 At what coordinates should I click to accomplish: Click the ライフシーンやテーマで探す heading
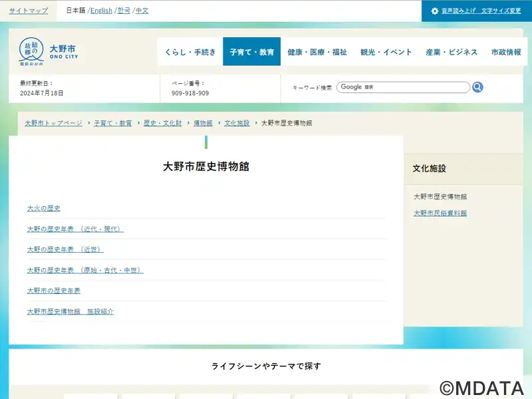click(266, 366)
